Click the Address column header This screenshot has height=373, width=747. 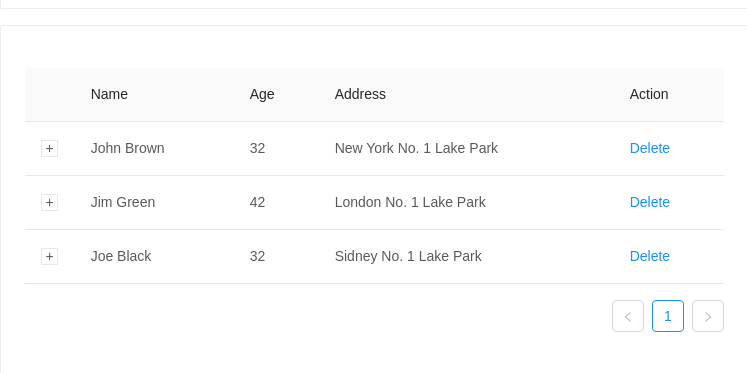pyautogui.click(x=360, y=94)
